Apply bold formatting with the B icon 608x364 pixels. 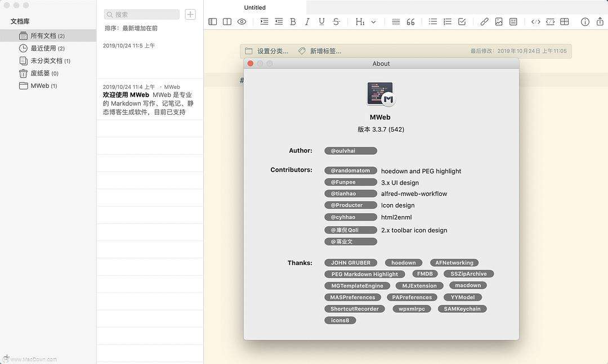coord(292,21)
